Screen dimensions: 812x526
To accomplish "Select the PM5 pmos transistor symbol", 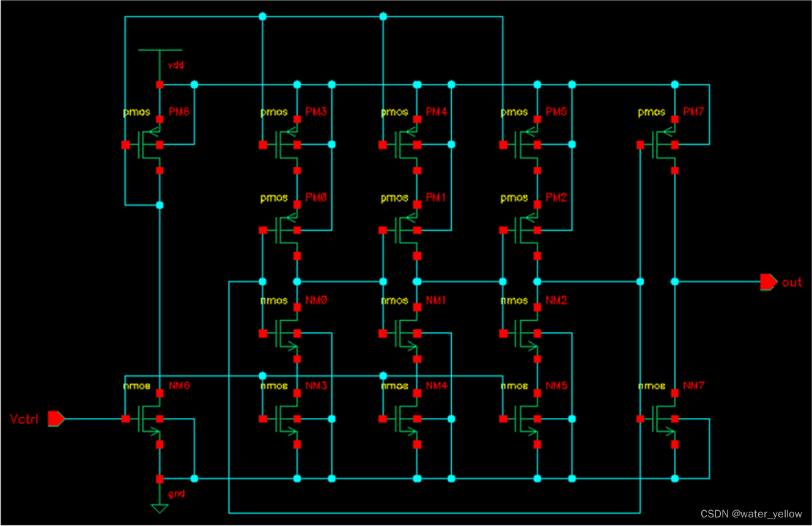I will pos(523,145).
